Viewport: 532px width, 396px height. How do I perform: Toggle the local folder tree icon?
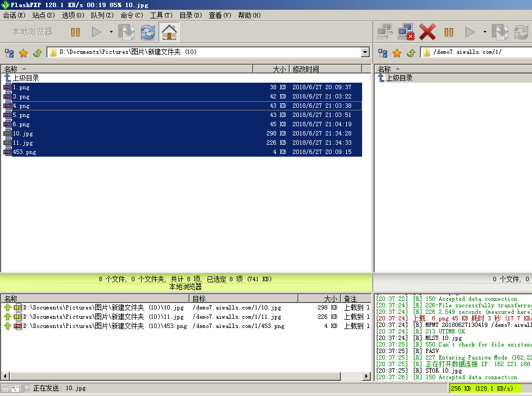tap(9, 53)
